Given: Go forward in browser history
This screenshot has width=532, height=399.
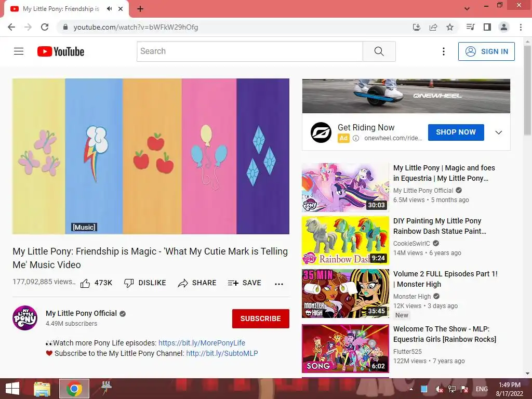Looking at the screenshot, I should click(x=28, y=27).
